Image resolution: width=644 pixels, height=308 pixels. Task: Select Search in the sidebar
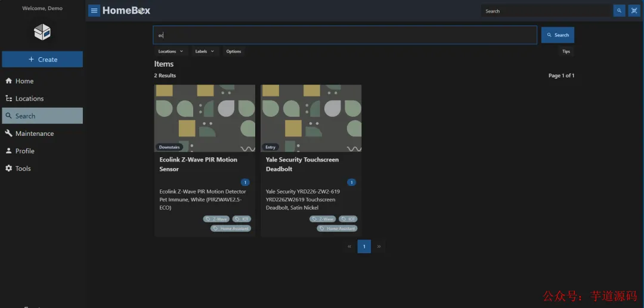42,116
